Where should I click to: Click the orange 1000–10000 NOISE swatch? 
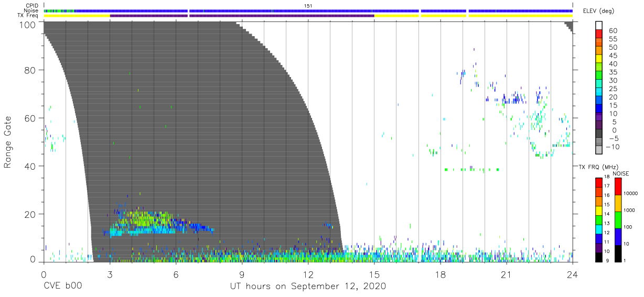click(617, 203)
